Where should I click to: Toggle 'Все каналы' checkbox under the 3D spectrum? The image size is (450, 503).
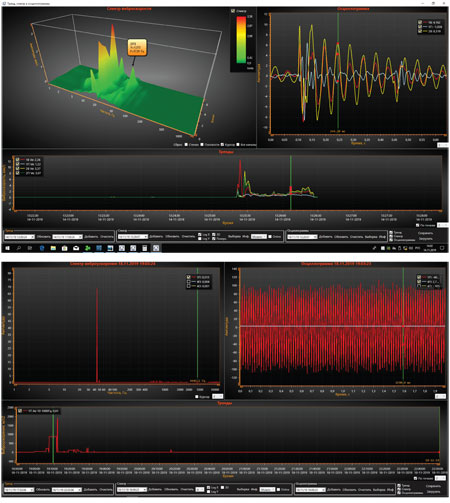(x=238, y=144)
